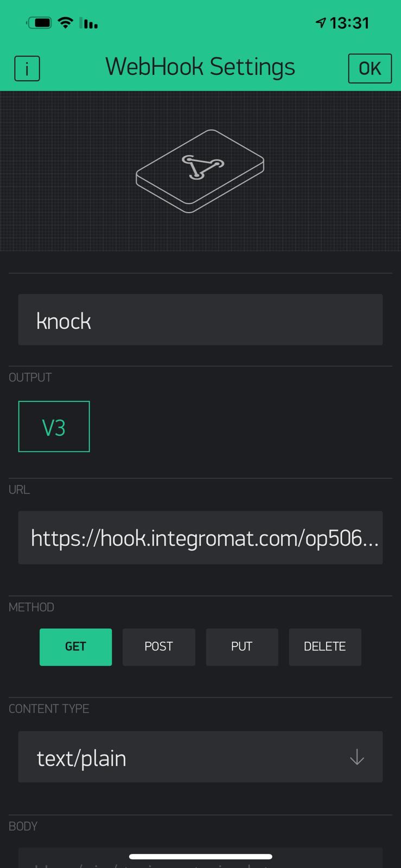Tap the WiFi status icon
Screen dimensions: 401x868
(65, 22)
